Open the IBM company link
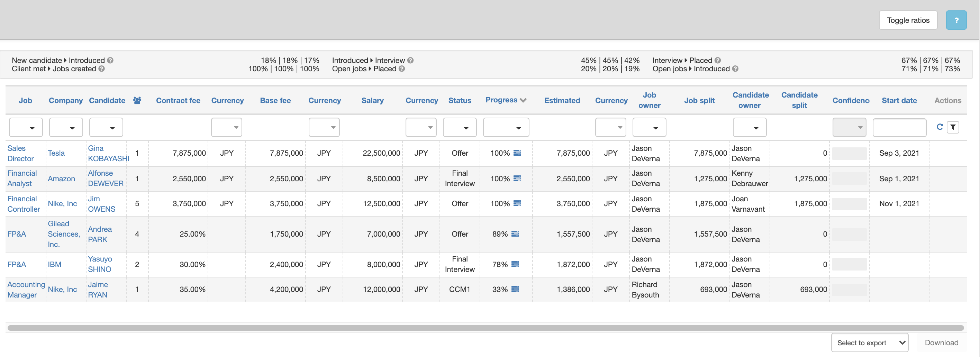980x357 pixels. [54, 264]
